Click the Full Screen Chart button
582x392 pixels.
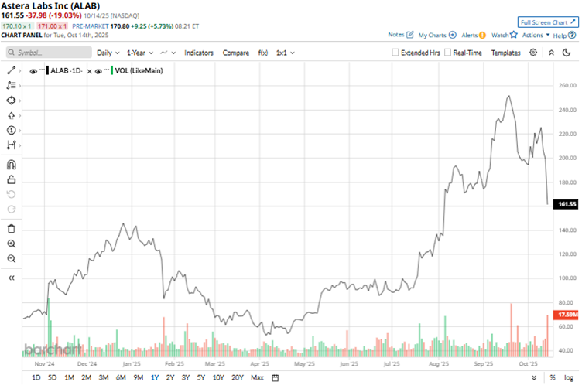(548, 22)
